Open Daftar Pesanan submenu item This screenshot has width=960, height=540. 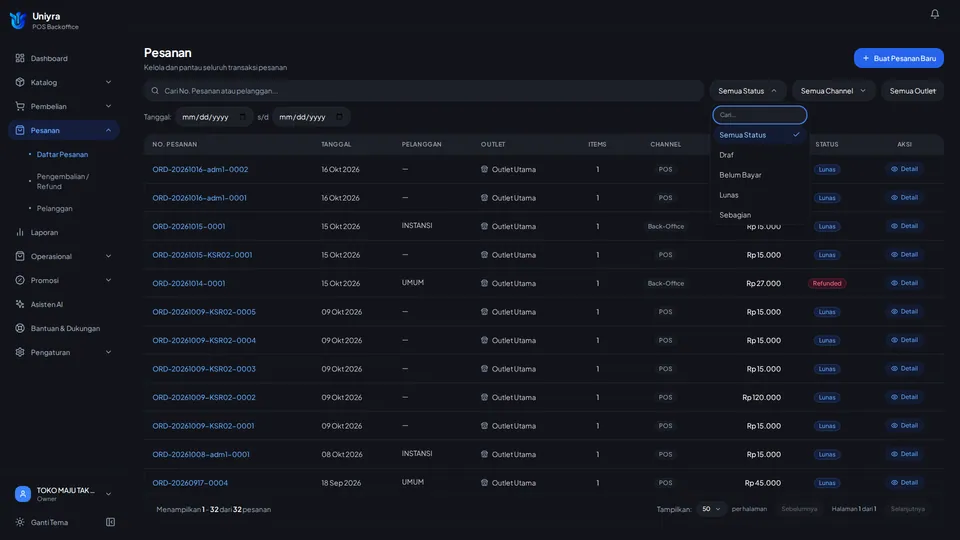(62, 154)
